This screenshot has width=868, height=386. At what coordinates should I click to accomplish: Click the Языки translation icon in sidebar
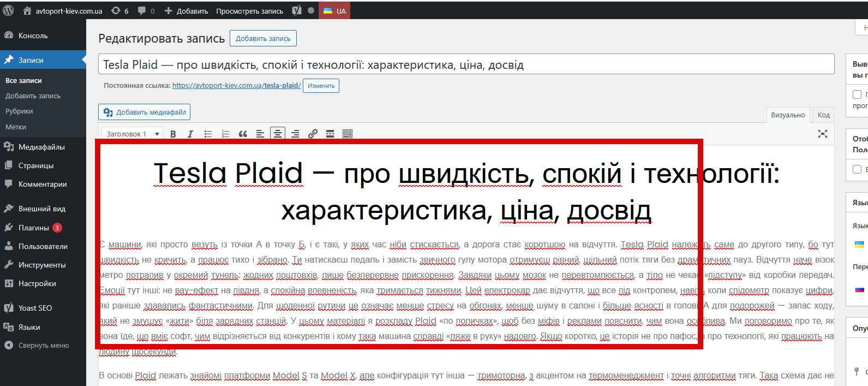pyautogui.click(x=9, y=327)
